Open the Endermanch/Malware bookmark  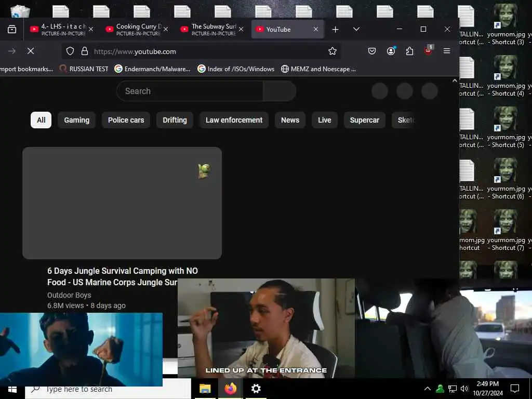point(153,69)
